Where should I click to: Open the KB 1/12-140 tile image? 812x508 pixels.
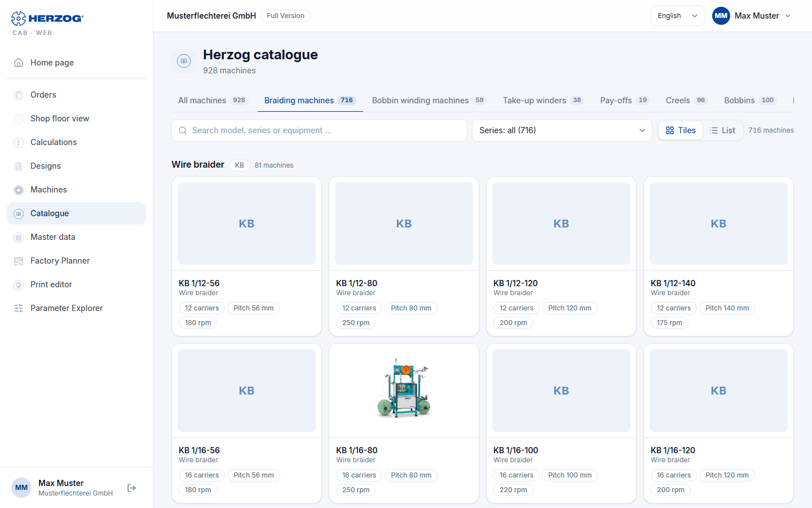718,224
